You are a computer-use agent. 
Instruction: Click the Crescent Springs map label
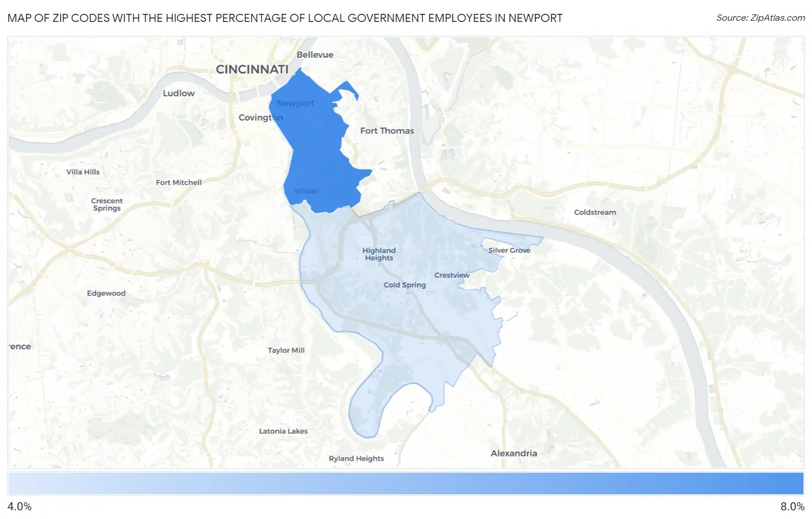(x=107, y=204)
